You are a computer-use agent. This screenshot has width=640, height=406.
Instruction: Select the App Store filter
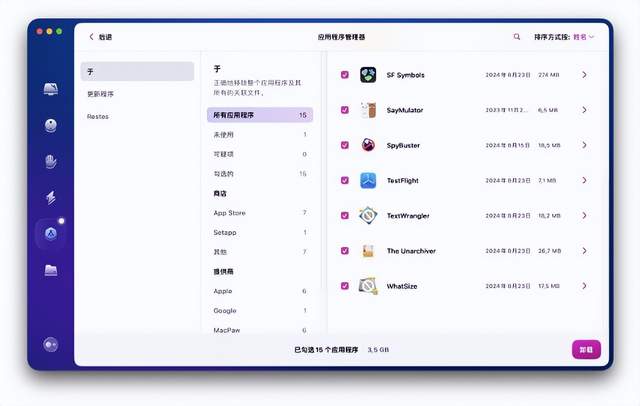point(260,213)
